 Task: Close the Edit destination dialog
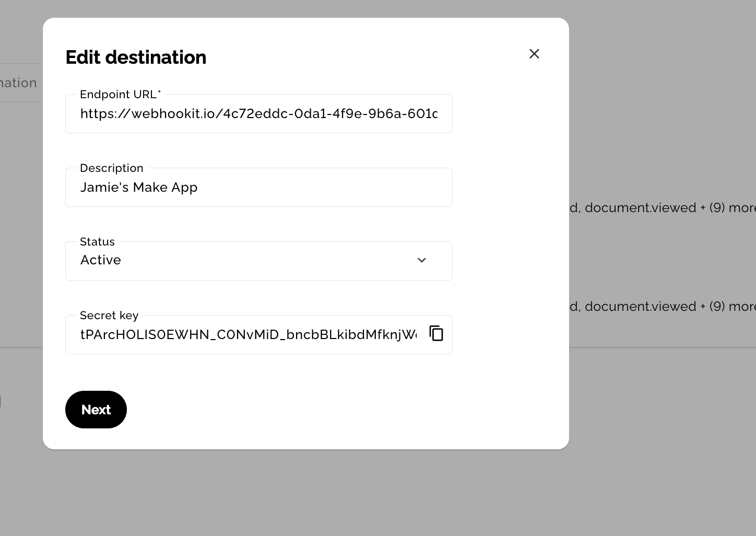coord(534,54)
